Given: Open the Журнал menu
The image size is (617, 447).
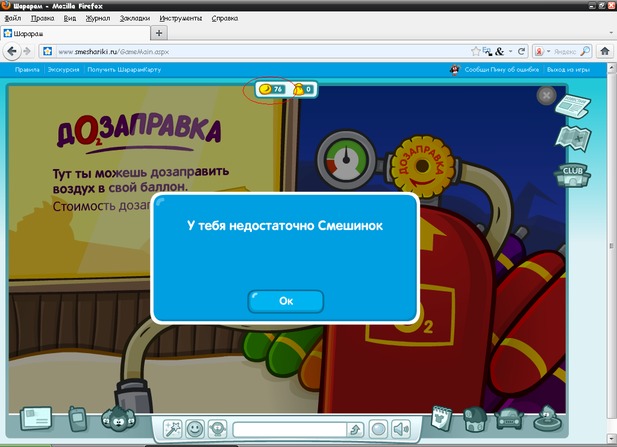Looking at the screenshot, I should [x=98, y=18].
